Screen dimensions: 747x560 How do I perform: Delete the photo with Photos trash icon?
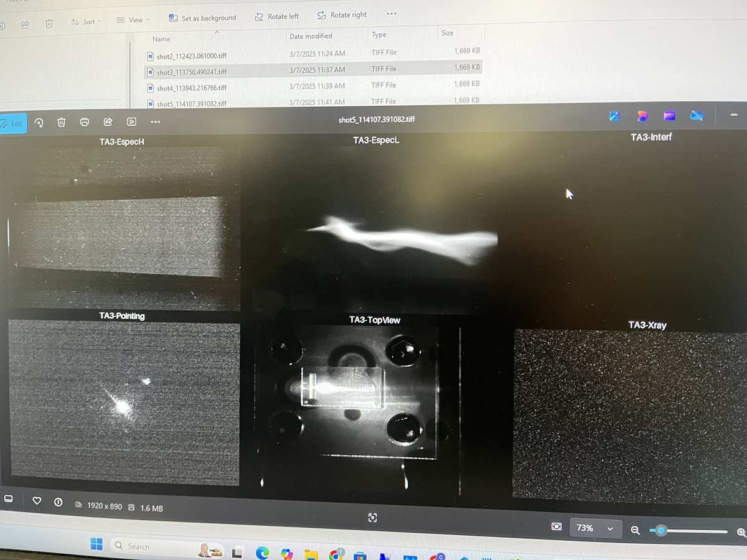pyautogui.click(x=62, y=123)
